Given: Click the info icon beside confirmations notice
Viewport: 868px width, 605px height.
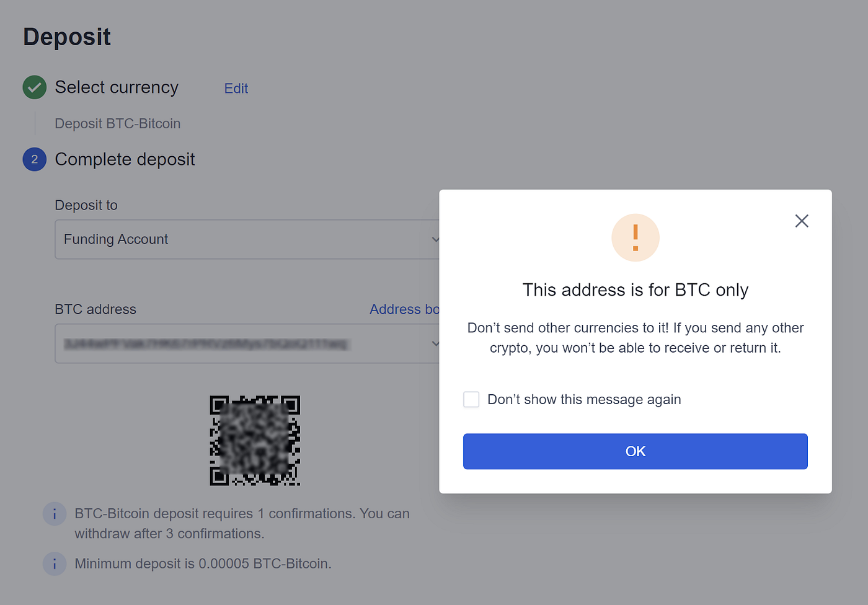Looking at the screenshot, I should pyautogui.click(x=55, y=513).
